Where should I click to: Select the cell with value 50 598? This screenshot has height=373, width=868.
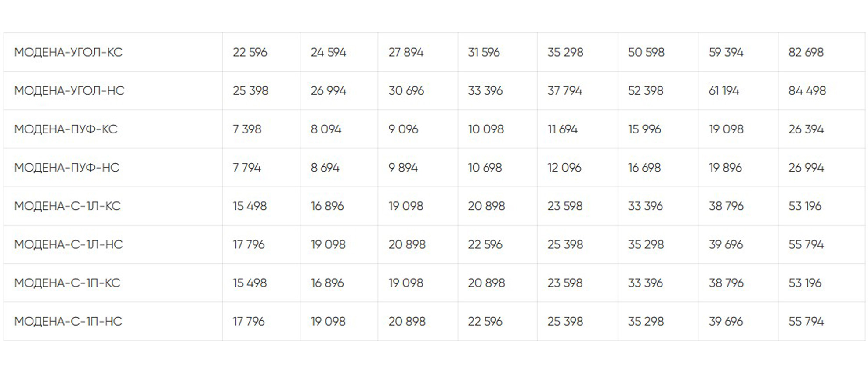646,52
